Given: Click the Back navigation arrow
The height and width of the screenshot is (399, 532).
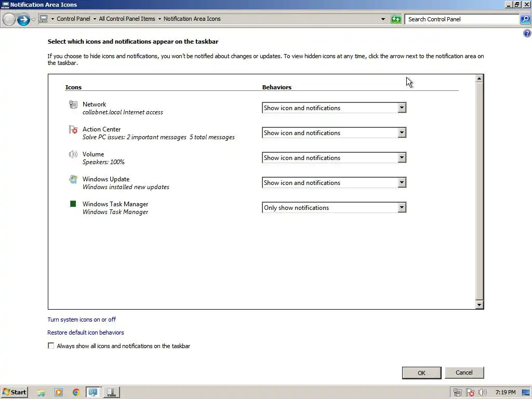Looking at the screenshot, I should (x=9, y=19).
